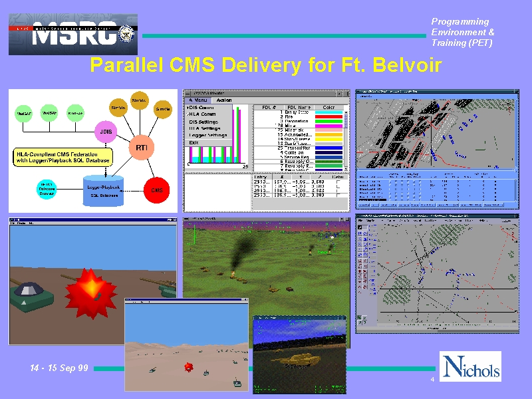Select the tank explosion 3D view screenshot
Screen dimensions: 532x399
click(x=92, y=281)
